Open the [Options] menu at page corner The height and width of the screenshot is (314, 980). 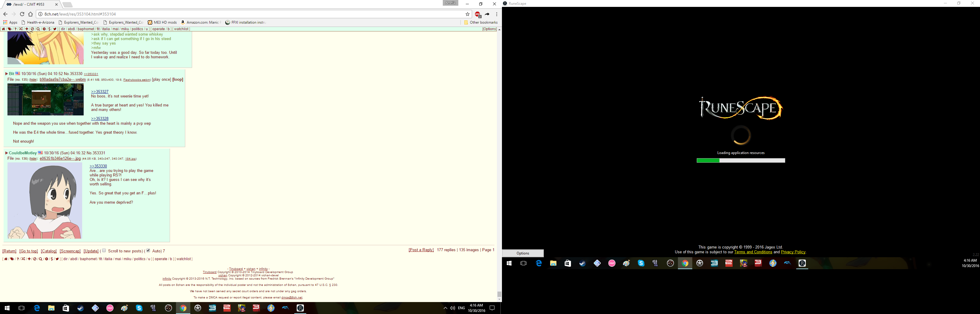(x=489, y=29)
